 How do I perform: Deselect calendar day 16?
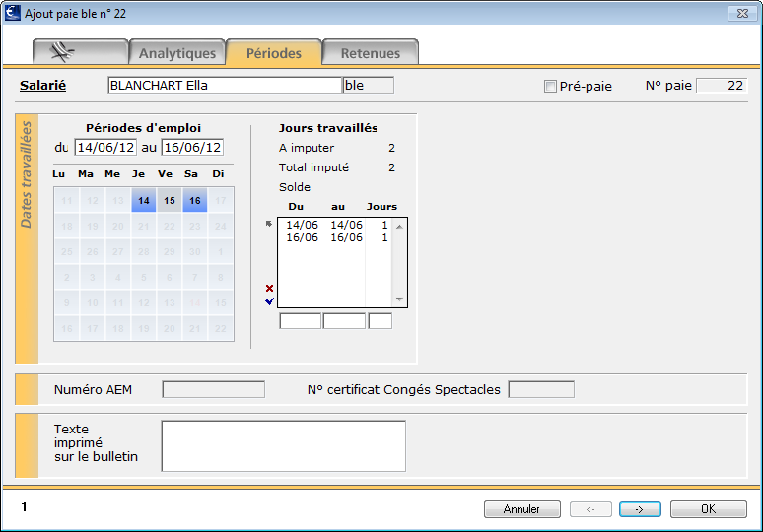(195, 200)
